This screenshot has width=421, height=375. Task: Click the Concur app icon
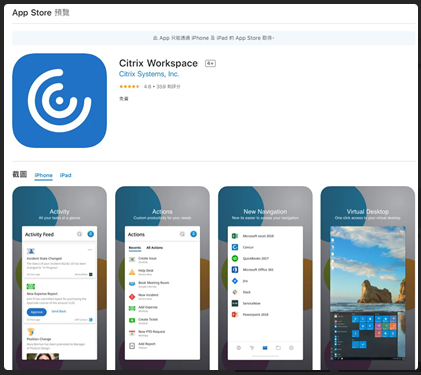pyautogui.click(x=235, y=247)
